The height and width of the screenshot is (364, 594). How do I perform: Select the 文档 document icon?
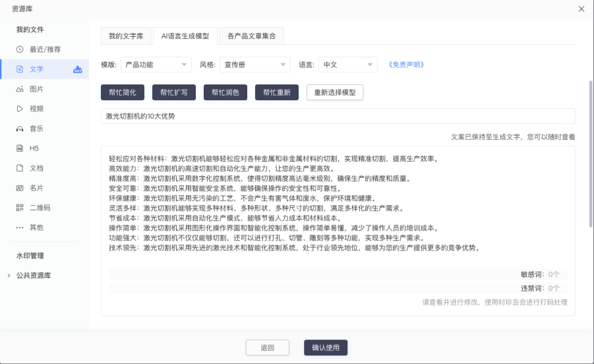click(x=20, y=168)
